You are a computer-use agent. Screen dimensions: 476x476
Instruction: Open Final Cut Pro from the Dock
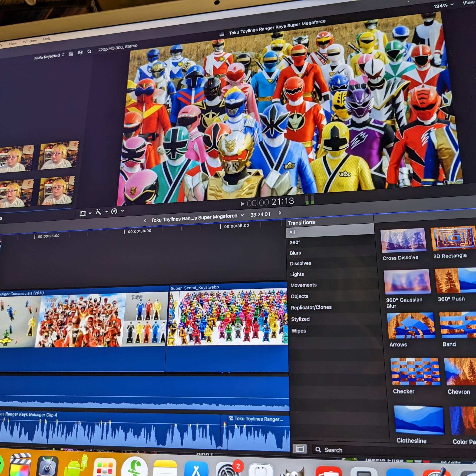click(x=20, y=465)
